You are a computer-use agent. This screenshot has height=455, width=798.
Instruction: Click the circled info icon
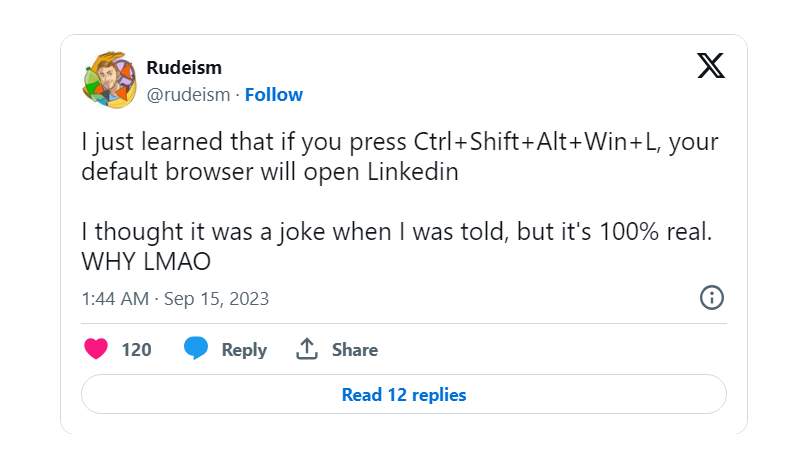click(x=711, y=297)
